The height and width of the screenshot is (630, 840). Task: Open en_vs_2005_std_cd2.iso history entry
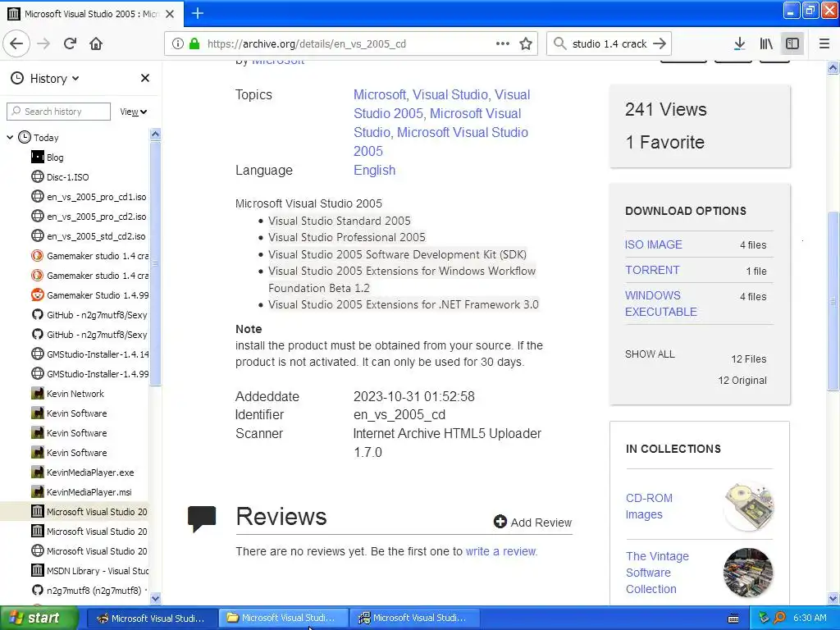coord(89,236)
